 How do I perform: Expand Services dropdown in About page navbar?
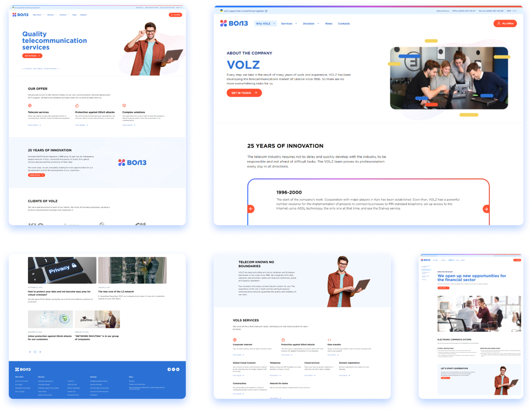[289, 24]
